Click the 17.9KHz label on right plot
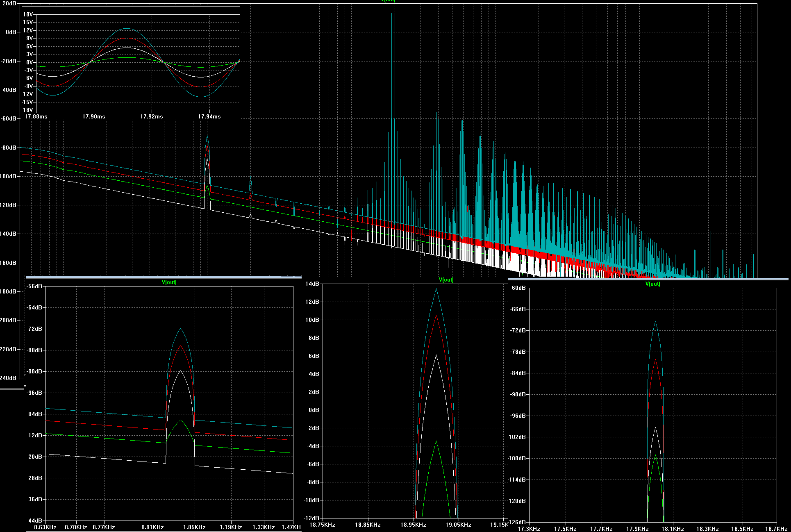 [637, 529]
